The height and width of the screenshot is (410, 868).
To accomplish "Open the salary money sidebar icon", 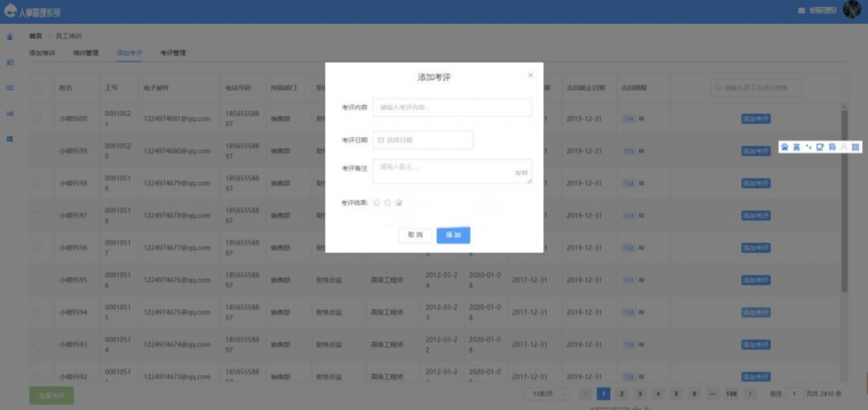I will tap(10, 88).
